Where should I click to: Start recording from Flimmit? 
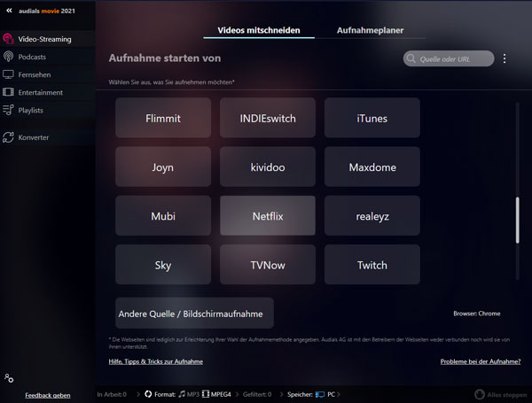[x=163, y=118]
